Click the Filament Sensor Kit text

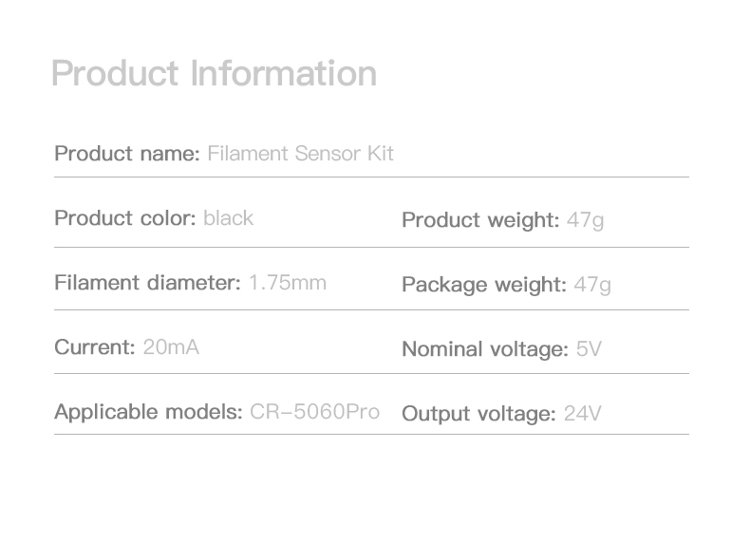coord(300,154)
